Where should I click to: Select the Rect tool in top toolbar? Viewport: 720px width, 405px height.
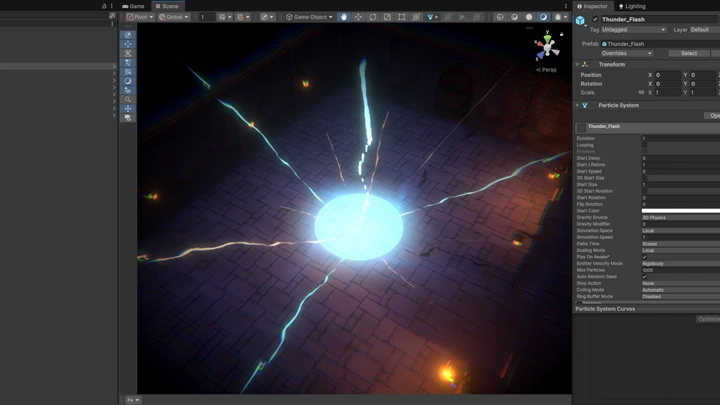402,17
